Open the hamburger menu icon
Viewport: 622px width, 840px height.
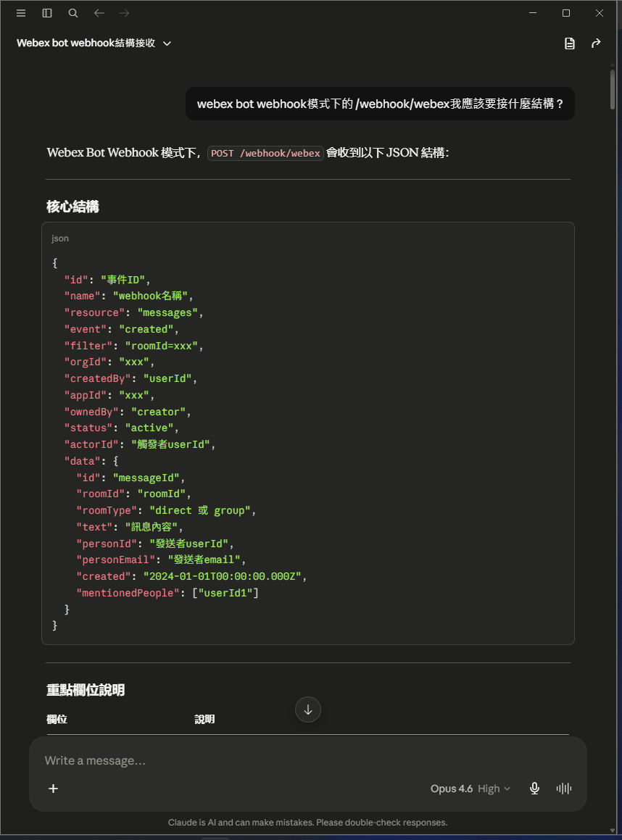[x=21, y=13]
